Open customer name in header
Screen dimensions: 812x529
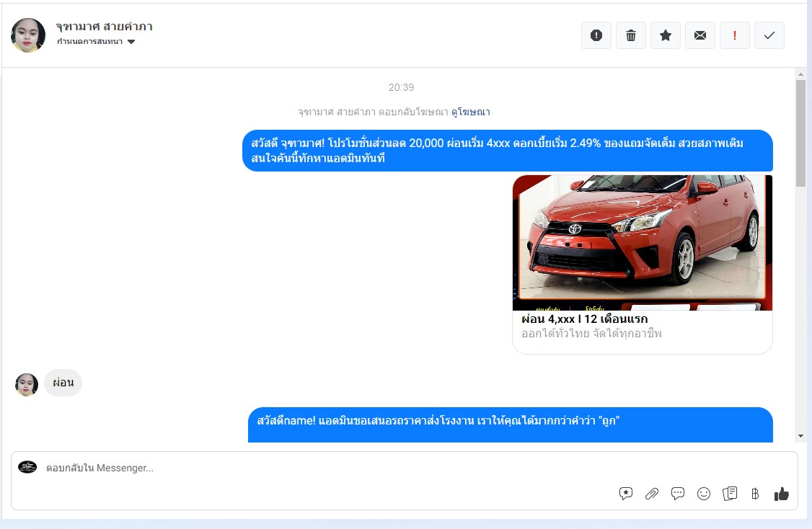coord(104,27)
